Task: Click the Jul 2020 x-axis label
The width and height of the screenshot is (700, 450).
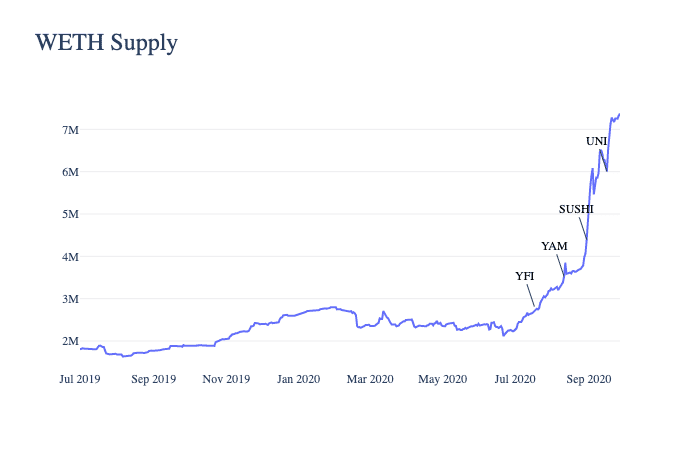Action: (515, 379)
